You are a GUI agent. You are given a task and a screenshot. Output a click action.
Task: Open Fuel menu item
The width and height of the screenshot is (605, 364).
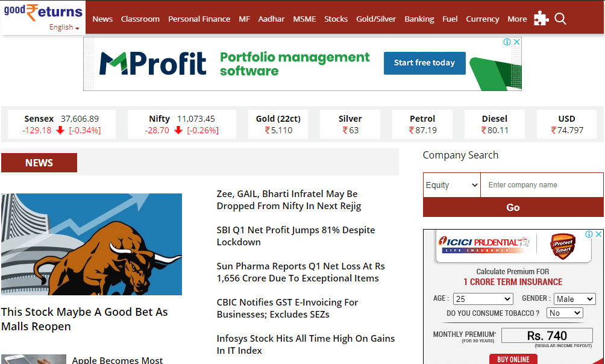[450, 19]
